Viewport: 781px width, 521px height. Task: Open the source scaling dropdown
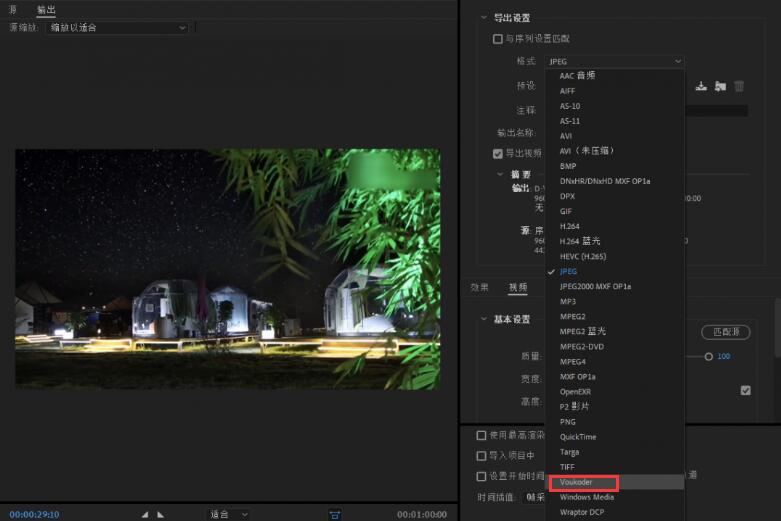(x=118, y=28)
